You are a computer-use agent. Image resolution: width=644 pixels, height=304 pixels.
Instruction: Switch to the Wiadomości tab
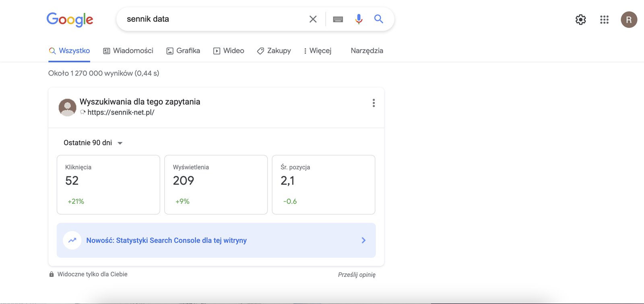point(128,51)
